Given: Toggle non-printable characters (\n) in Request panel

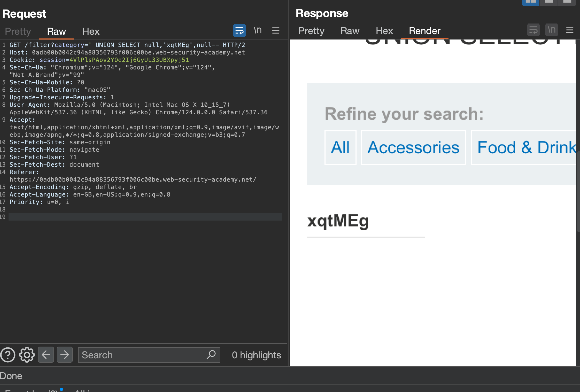Looking at the screenshot, I should [258, 30].
